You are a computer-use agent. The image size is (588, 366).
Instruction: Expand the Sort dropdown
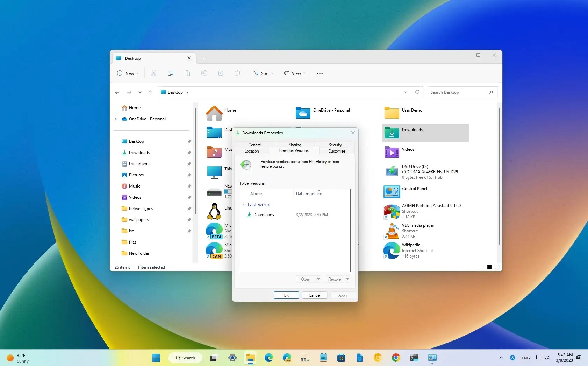pyautogui.click(x=263, y=73)
